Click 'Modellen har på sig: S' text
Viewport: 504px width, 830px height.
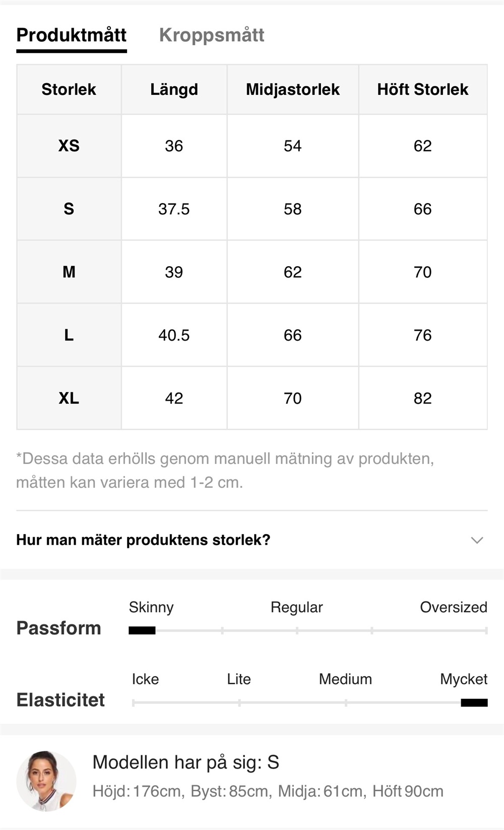185,762
